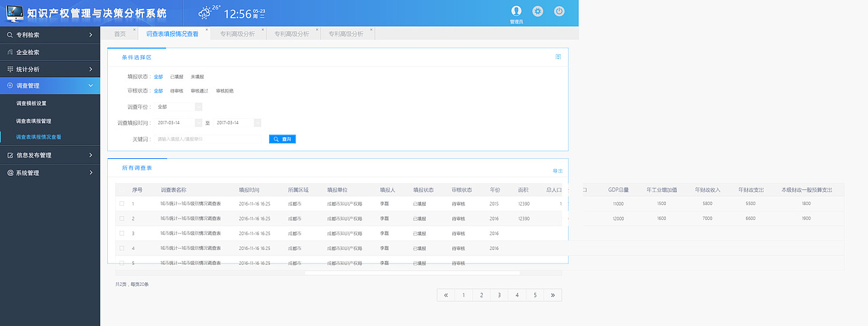Screen dimensions: 868x326
Task: Click the 填报时间 column header
Action: (x=249, y=189)
